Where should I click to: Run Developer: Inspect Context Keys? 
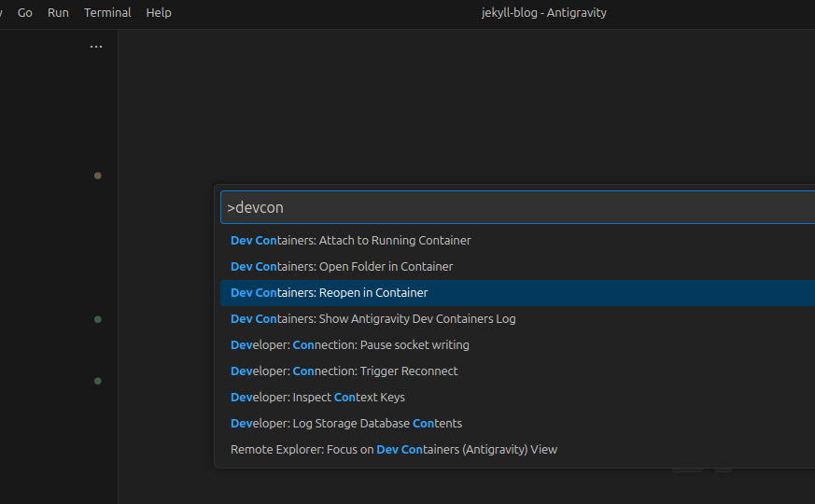317,398
